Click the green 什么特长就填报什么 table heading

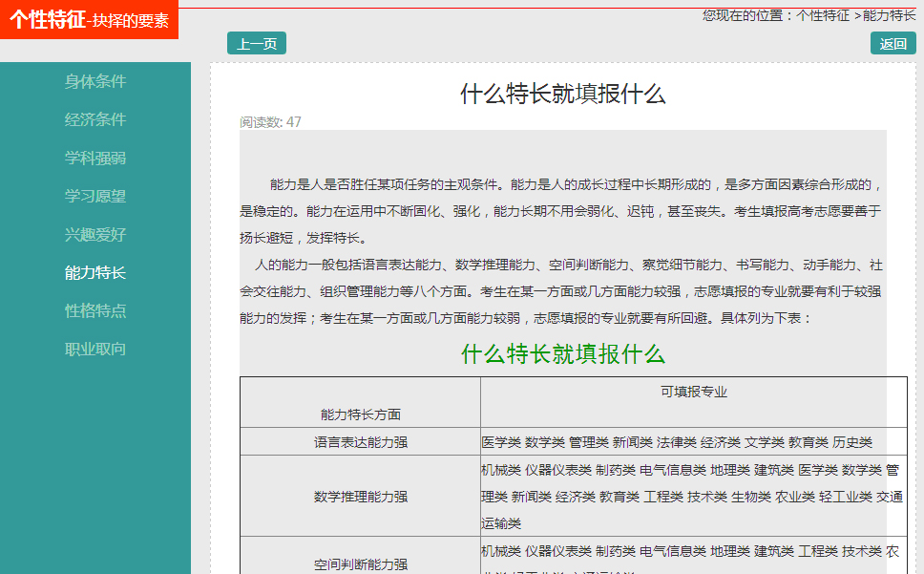point(562,354)
